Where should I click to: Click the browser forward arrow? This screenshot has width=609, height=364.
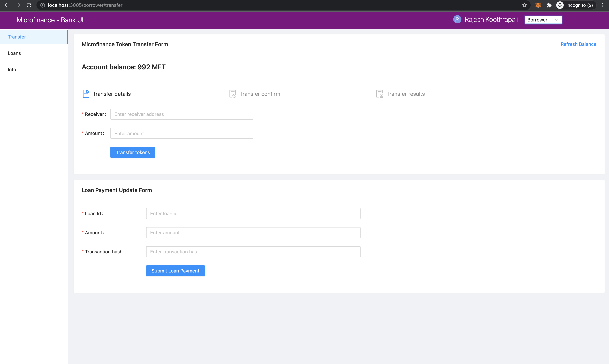pyautogui.click(x=18, y=5)
